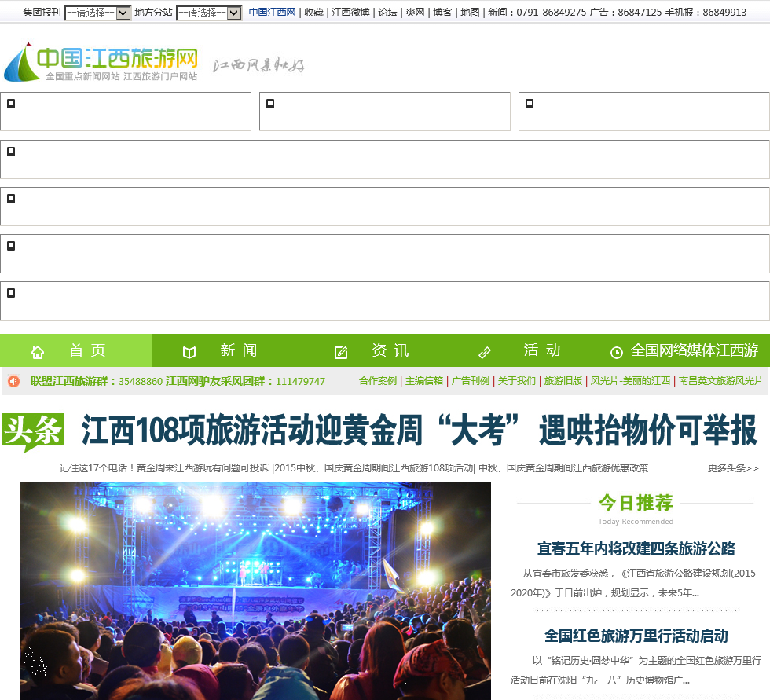Open the 集团报刊 dropdown

click(x=97, y=13)
